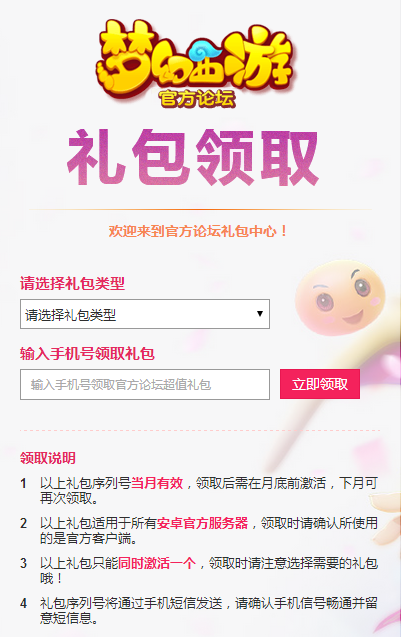Click instruction item number 1

[199, 490]
